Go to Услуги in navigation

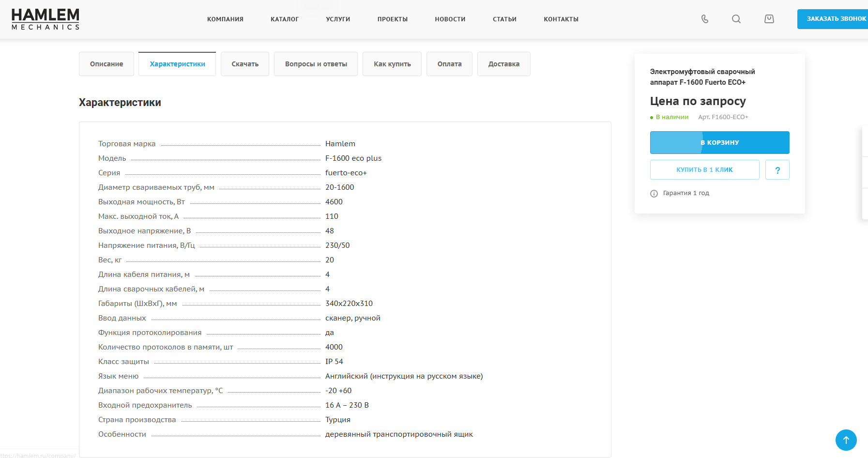[x=338, y=19]
